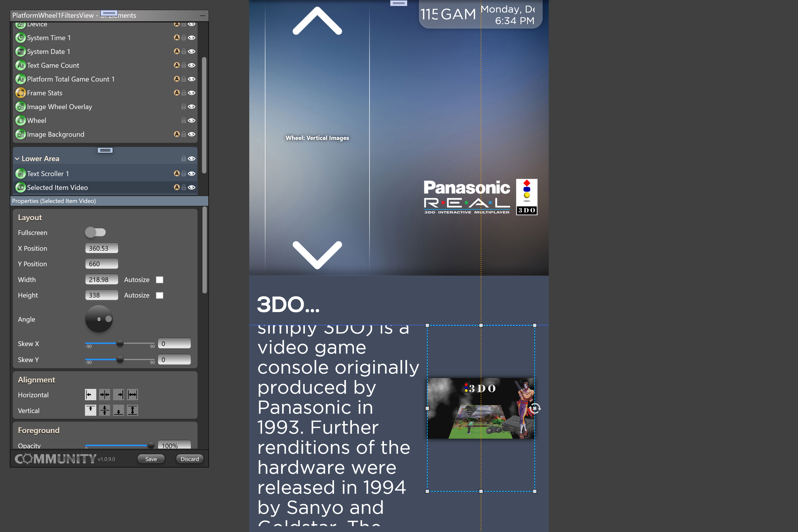Align vertically to the bottom
This screenshot has height=532, width=798.
click(x=118, y=410)
